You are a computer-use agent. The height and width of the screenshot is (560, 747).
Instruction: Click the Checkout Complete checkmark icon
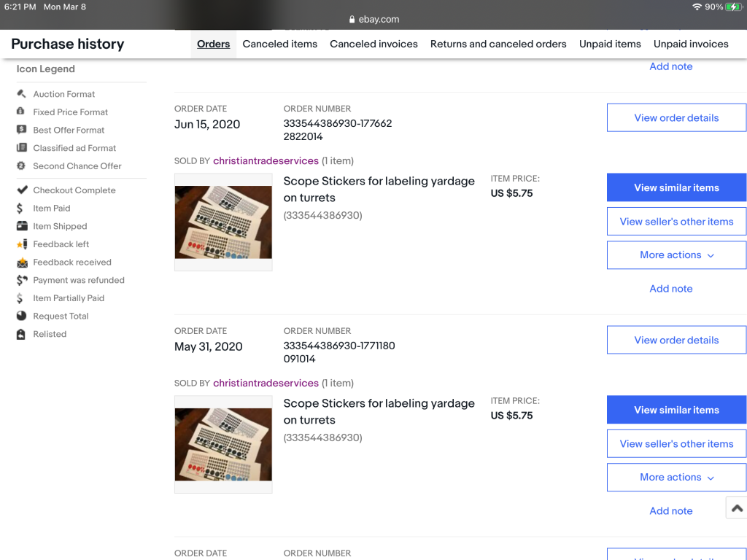tap(22, 190)
